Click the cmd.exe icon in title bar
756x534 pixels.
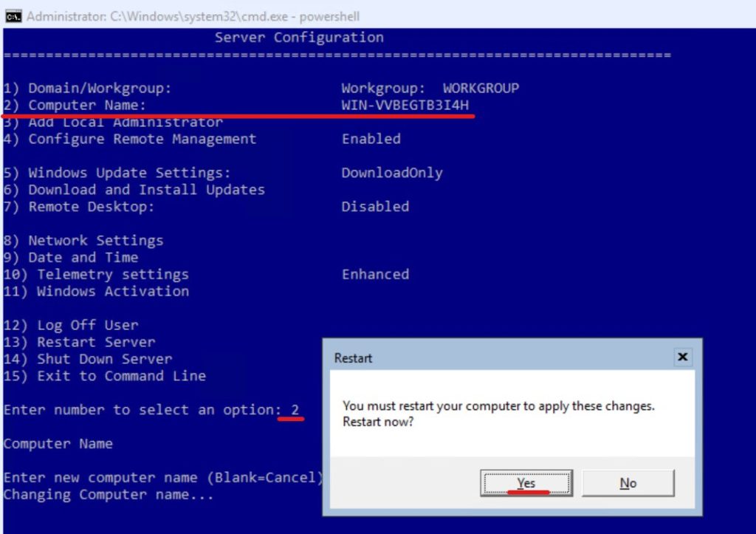coord(13,16)
